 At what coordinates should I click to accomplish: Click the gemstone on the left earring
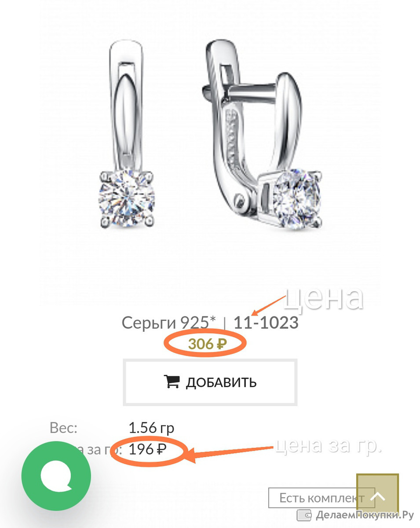tap(126, 199)
